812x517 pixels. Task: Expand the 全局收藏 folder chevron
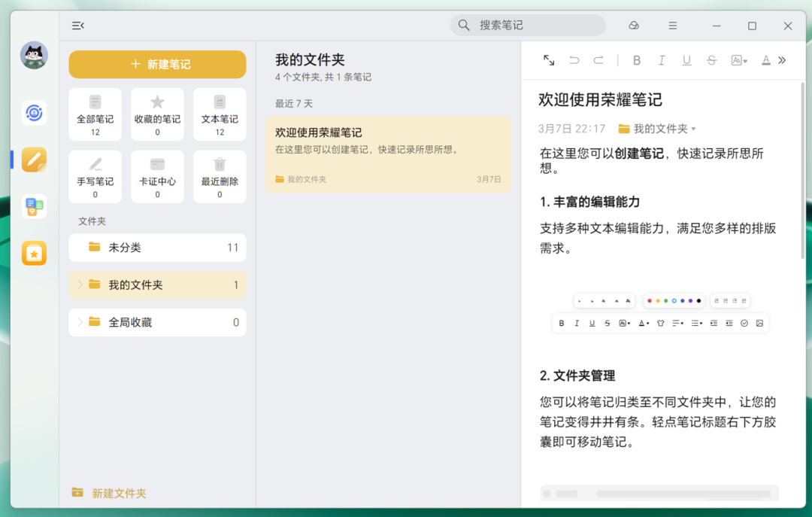pyautogui.click(x=80, y=322)
